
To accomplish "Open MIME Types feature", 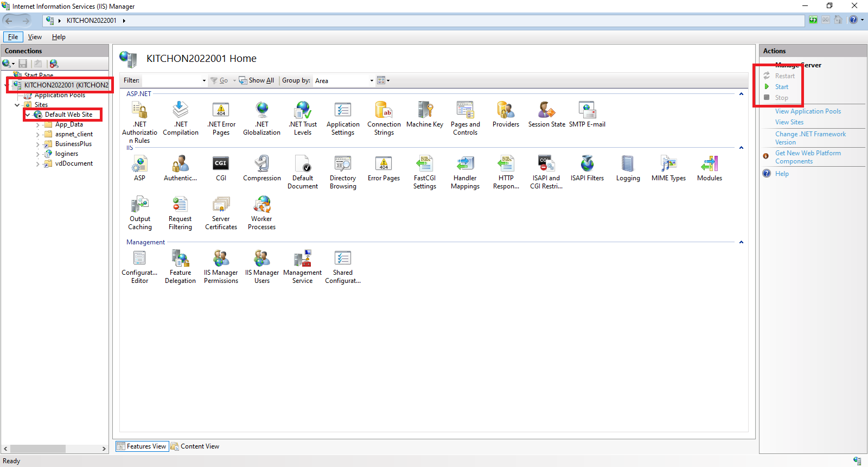I will click(x=669, y=168).
